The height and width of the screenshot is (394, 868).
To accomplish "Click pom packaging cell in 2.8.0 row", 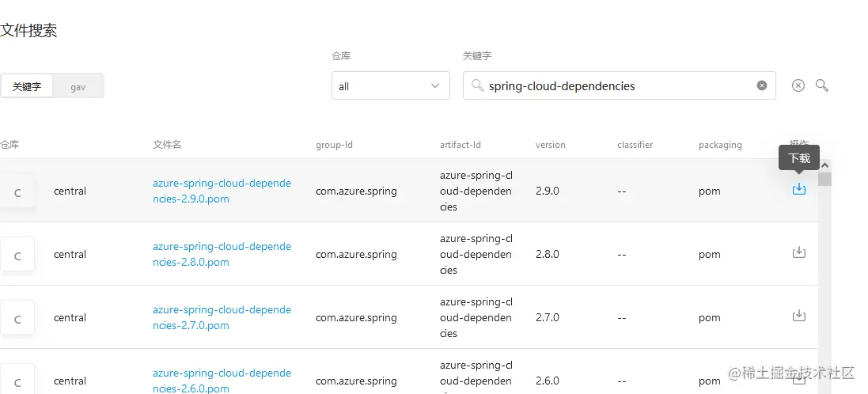I will [x=710, y=255].
